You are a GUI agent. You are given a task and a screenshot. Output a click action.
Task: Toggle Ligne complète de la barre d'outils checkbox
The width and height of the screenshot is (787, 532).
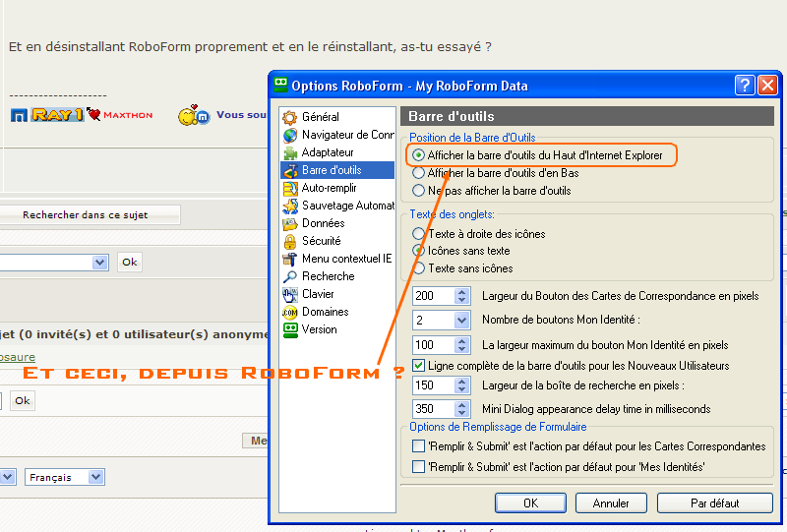[x=418, y=366]
